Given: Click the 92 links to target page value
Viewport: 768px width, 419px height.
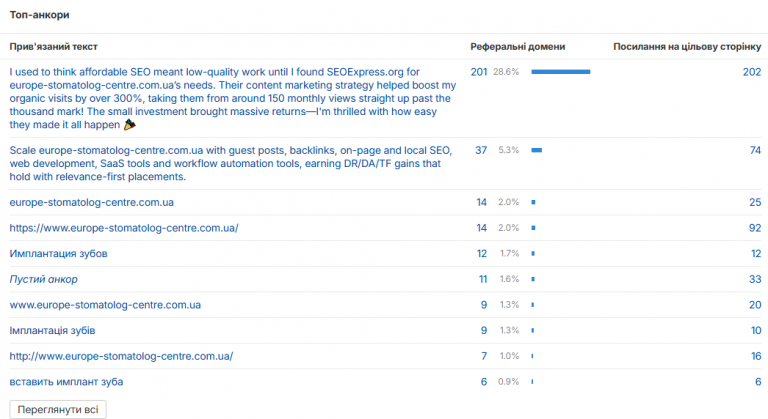Looking at the screenshot, I should click(x=755, y=228).
